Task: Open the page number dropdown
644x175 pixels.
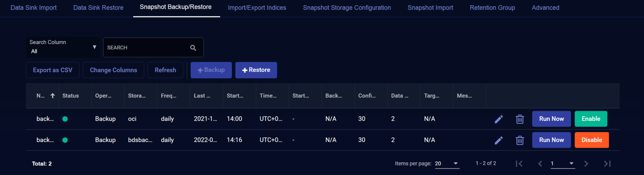Action: 563,163
